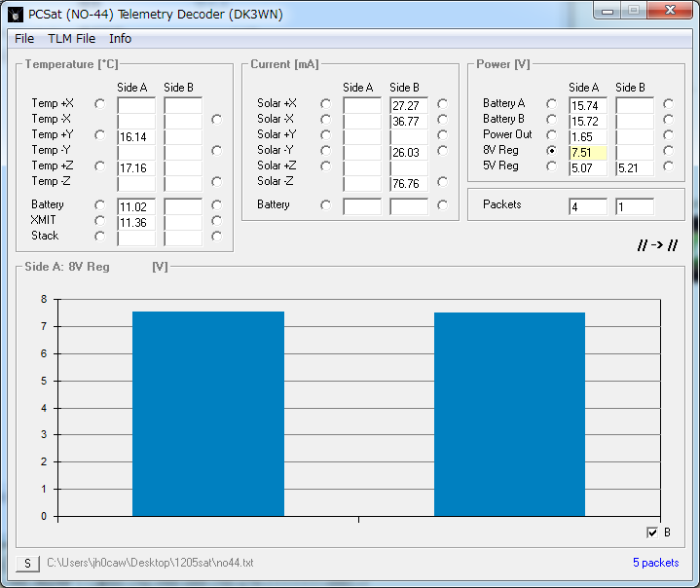Select Battery A Side B radio button

[x=668, y=104]
